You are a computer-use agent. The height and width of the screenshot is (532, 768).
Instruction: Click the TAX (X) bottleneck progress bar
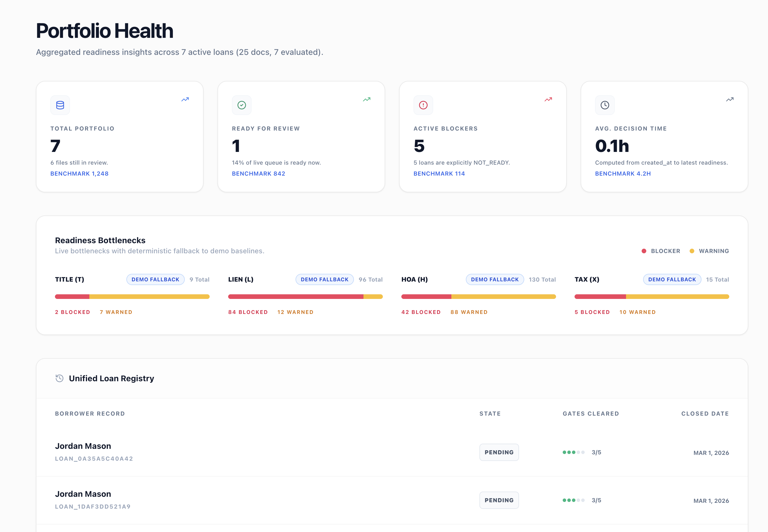(651, 297)
